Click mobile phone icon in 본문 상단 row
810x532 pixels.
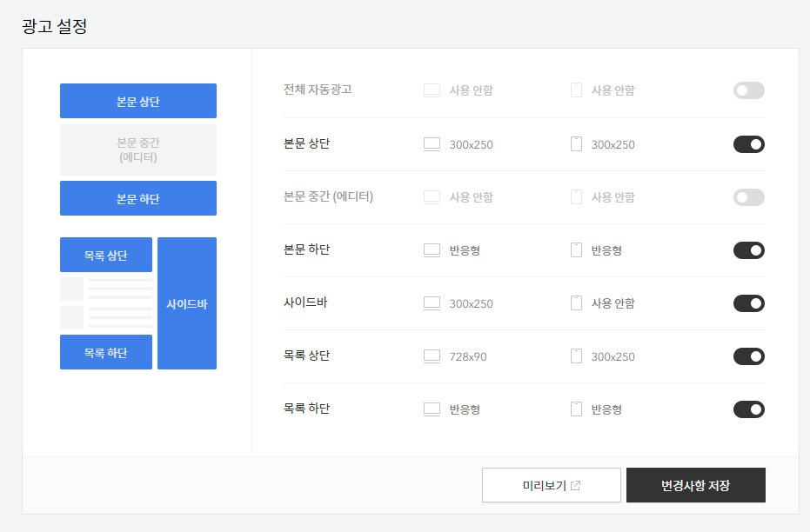pos(576,144)
